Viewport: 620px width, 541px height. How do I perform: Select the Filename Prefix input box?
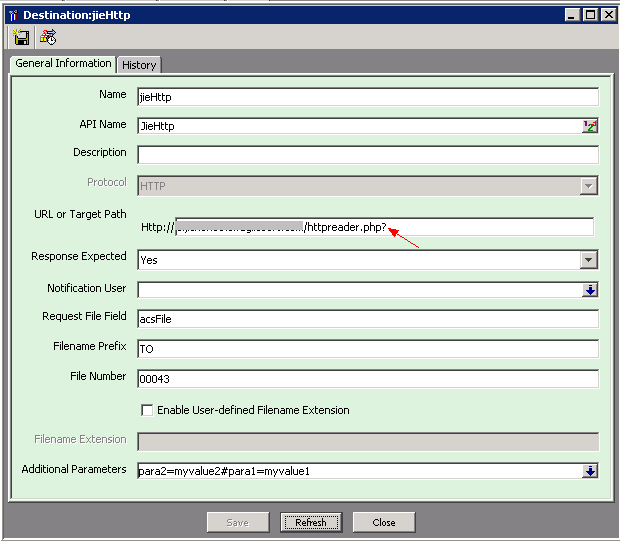point(366,349)
